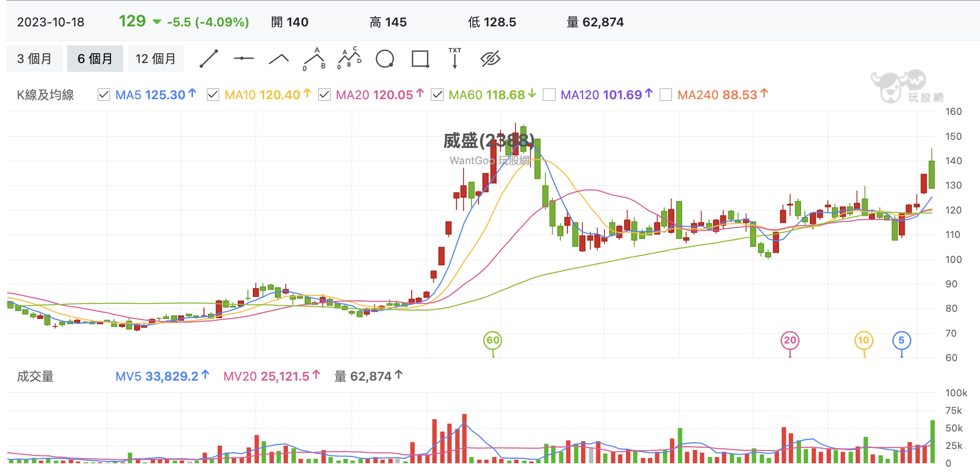Uncheck the MA10 moving average checkbox

pyautogui.click(x=213, y=95)
